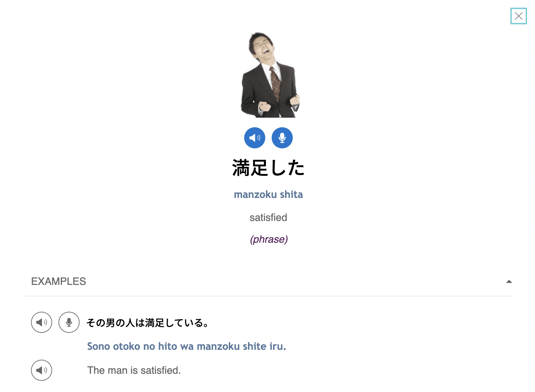Image resolution: width=535 pixels, height=392 pixels.
Task: Click the word 'manzoku' in example romaji
Action: pos(218,346)
